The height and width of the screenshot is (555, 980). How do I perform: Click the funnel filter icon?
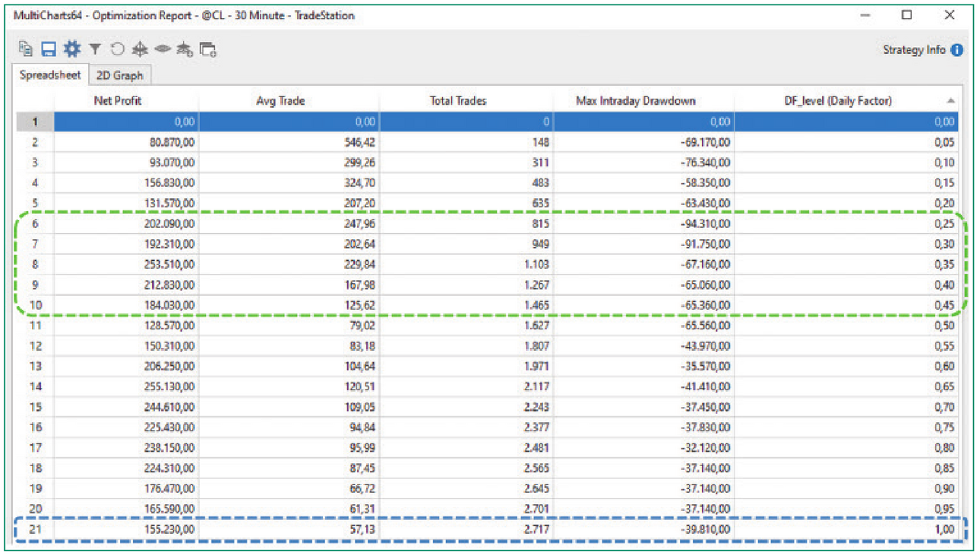click(x=94, y=49)
